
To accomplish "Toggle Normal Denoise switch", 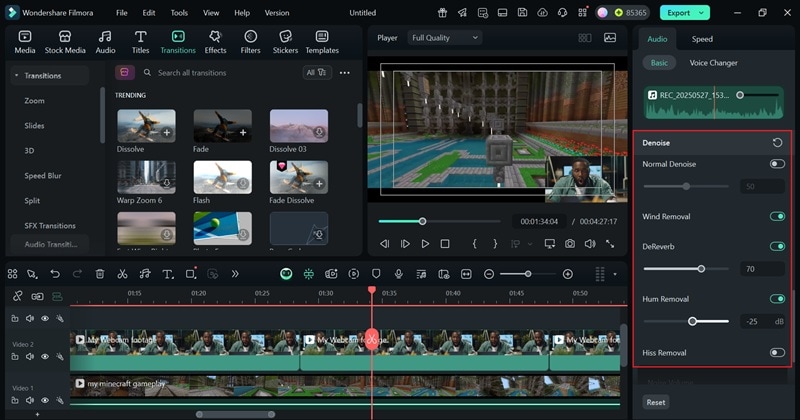I will [777, 164].
